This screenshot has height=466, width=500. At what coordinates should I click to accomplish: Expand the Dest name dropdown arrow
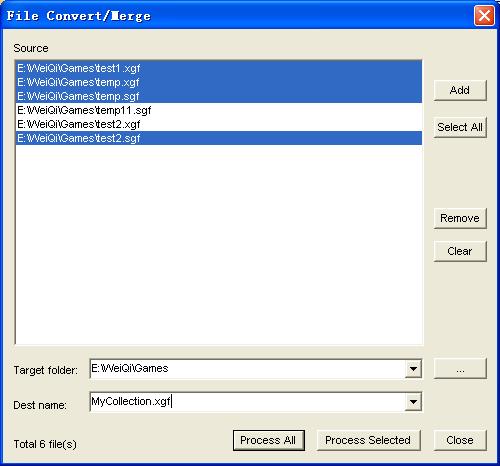[413, 402]
